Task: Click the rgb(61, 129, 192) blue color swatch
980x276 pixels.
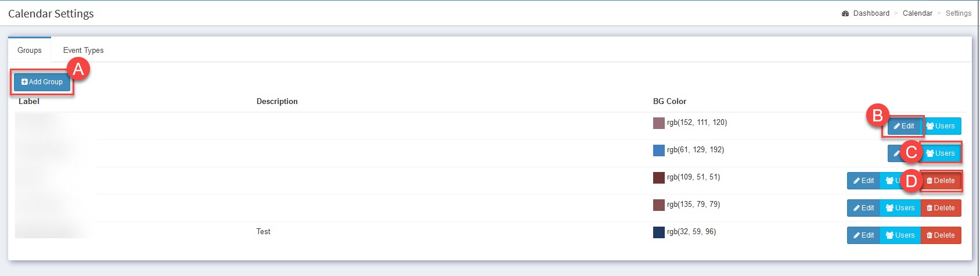Action: 659,150
